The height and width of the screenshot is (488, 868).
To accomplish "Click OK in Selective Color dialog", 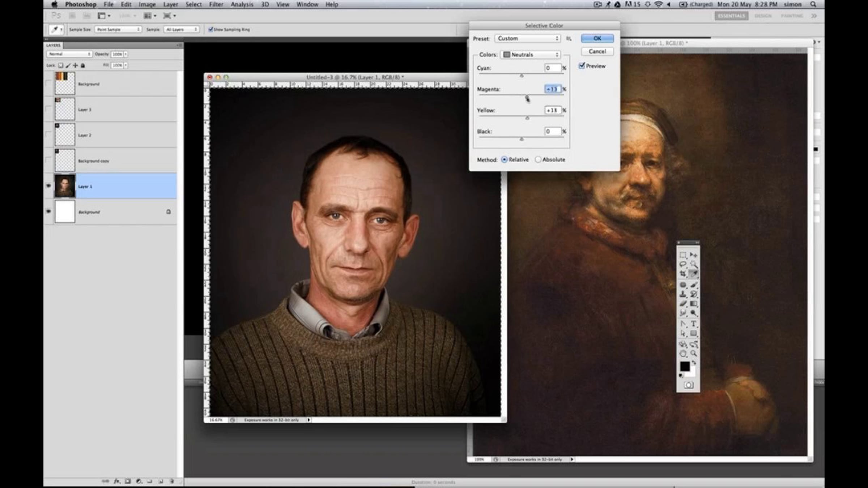I will coord(597,38).
